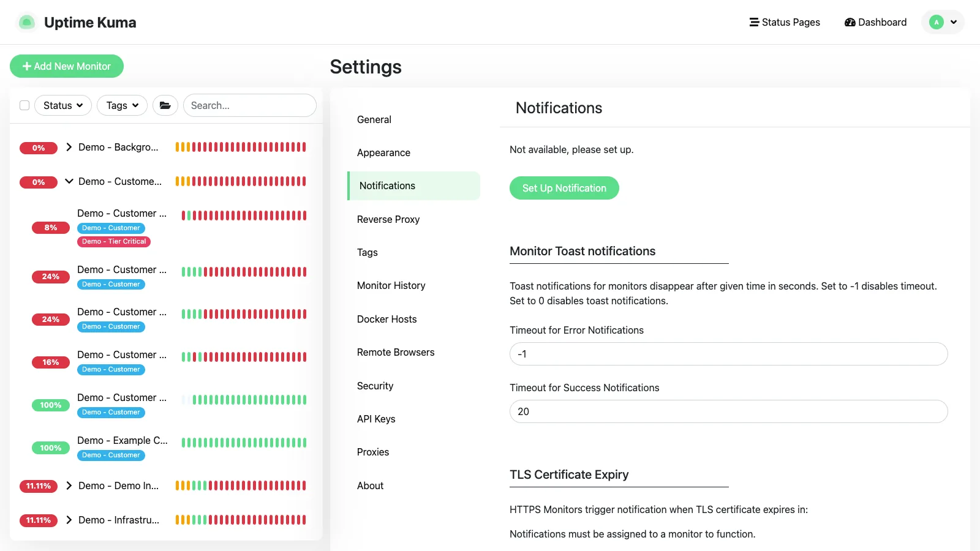Edit Timeout for Success Notifications field
This screenshot has height=551, width=980.
728,411
